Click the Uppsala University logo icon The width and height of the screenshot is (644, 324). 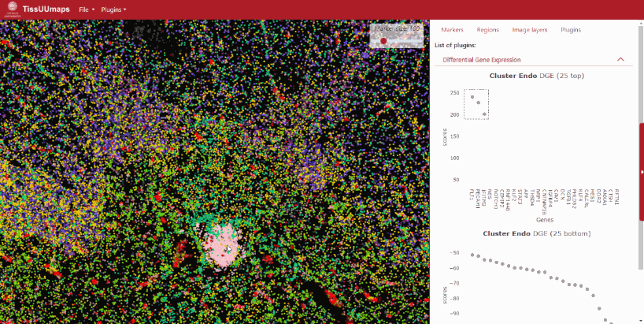(10, 9)
